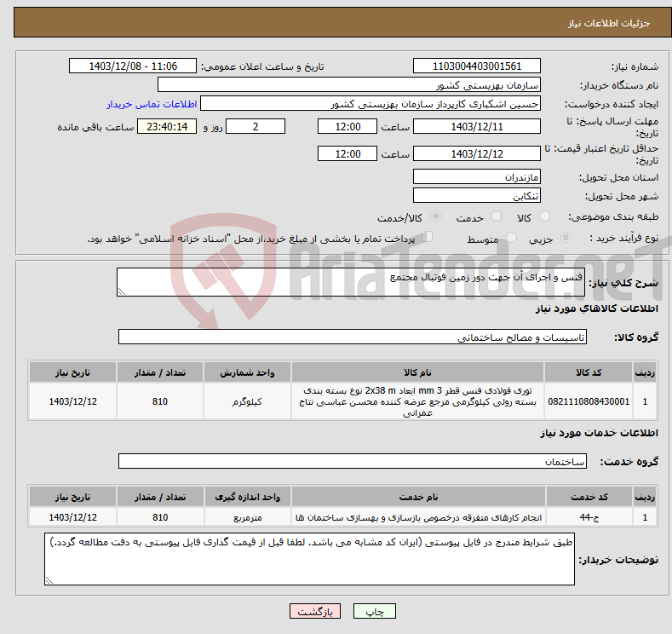
Task: Click the توضیحات خریدار notes textarea
Action: tap(309, 559)
